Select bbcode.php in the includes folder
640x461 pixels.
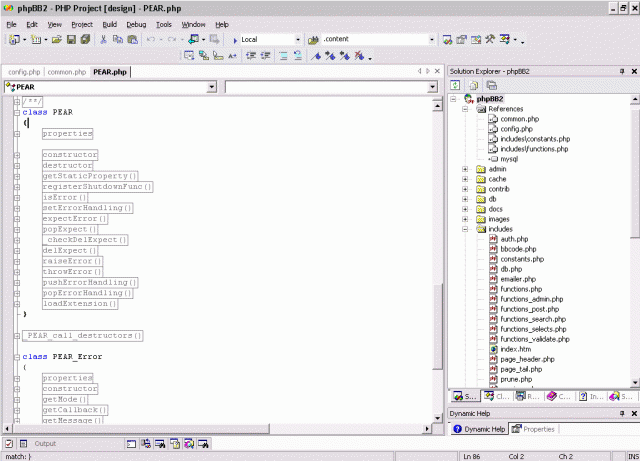518,249
